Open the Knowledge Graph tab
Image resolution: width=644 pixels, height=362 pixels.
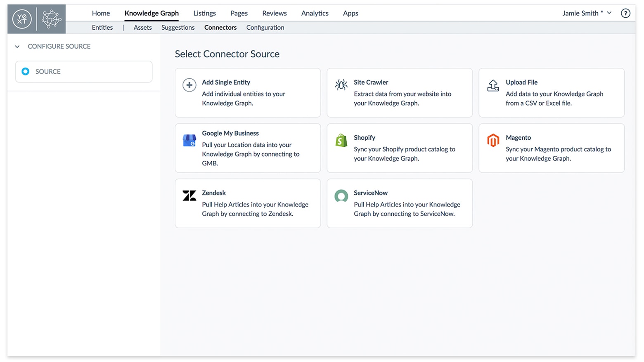152,13
